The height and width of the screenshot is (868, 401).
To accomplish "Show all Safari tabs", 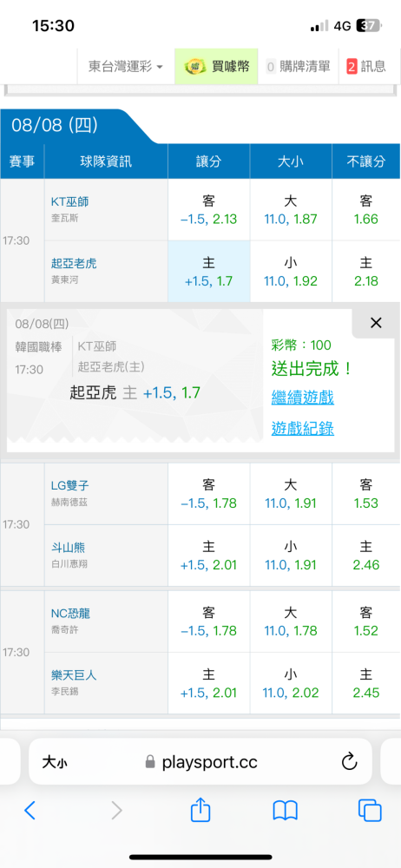I will 370,811.
